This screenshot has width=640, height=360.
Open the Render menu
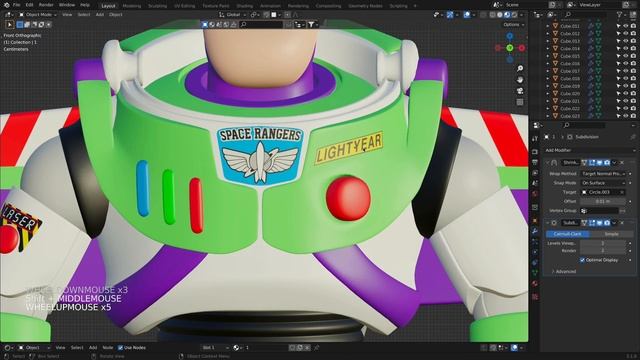pos(46,5)
